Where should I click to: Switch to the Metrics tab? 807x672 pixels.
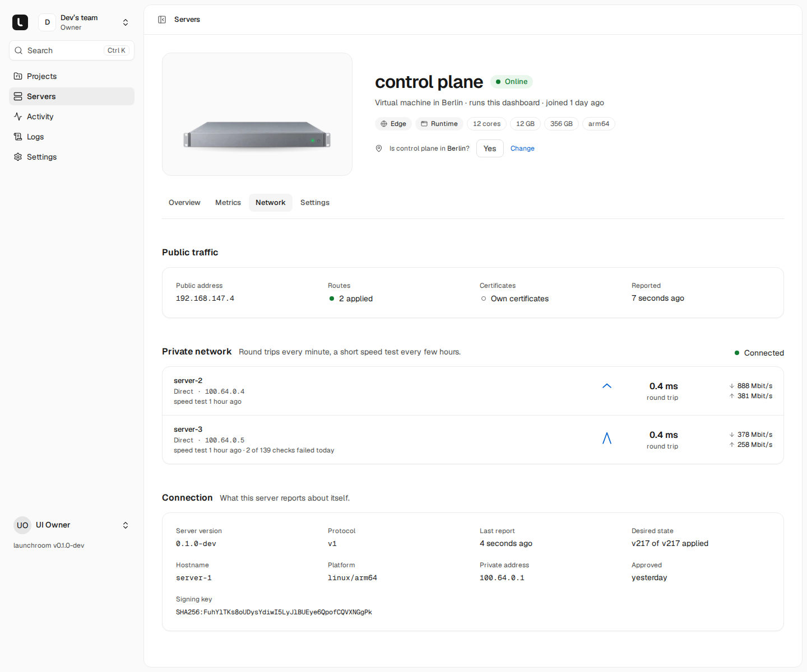(x=228, y=203)
